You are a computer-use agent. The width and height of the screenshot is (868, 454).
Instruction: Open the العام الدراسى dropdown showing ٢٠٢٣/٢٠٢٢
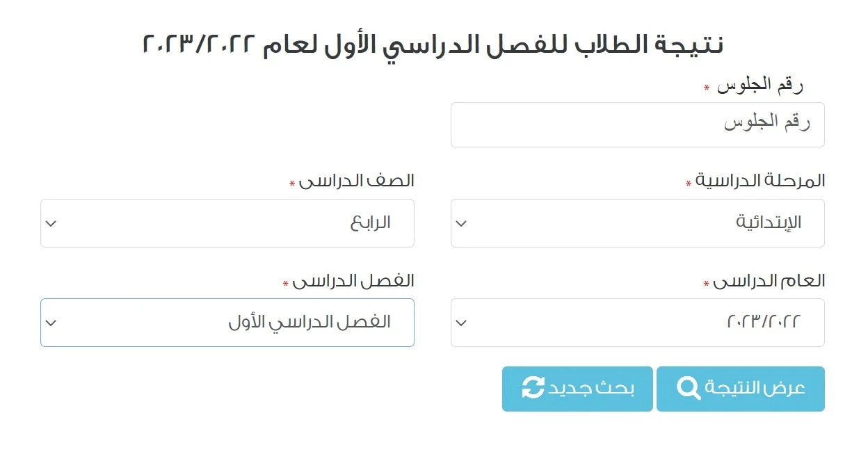[x=637, y=323]
